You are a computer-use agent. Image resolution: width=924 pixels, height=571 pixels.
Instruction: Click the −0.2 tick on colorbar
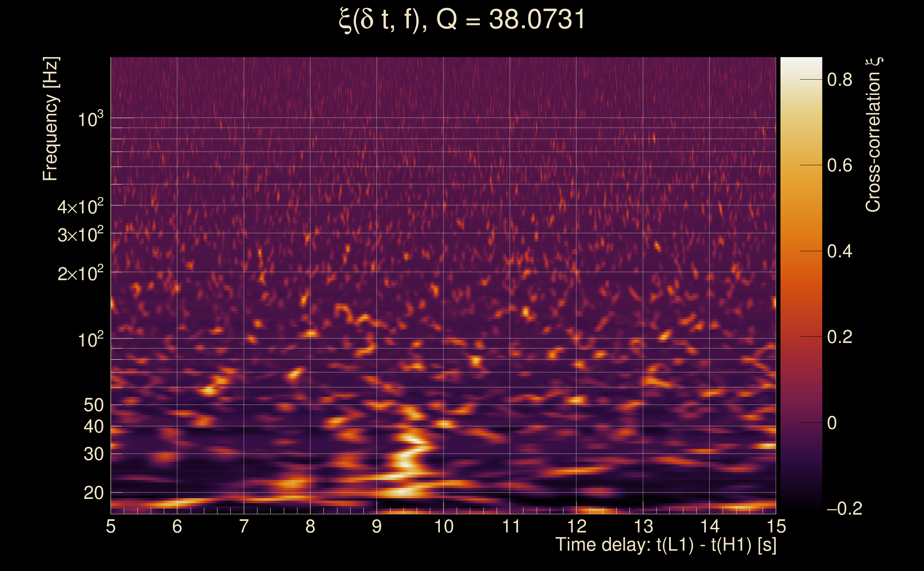pyautogui.click(x=844, y=509)
